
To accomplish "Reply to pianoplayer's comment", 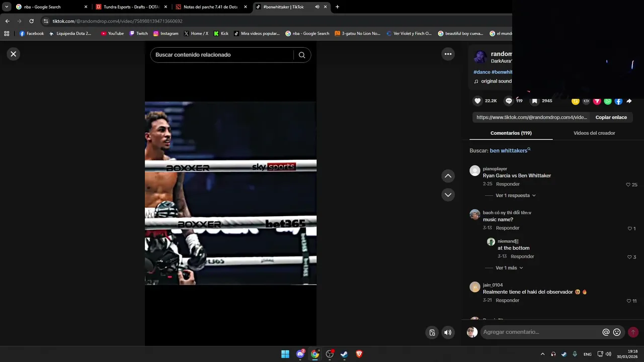I will [x=508, y=184].
